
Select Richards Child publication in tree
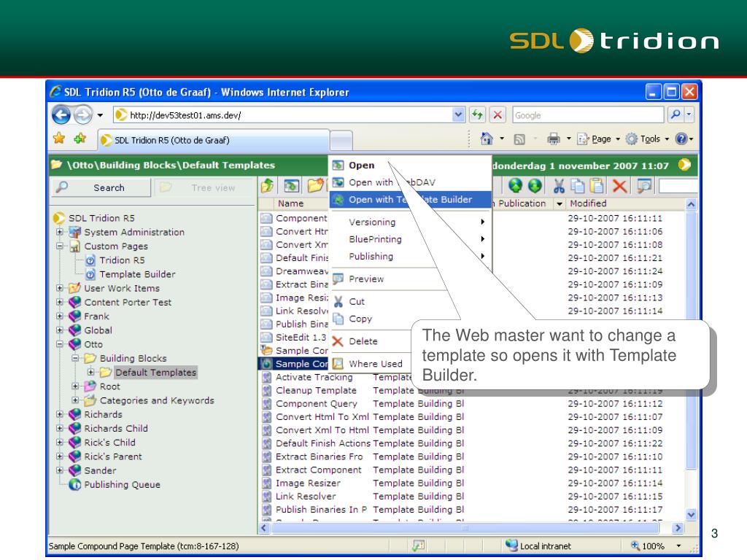pos(116,428)
